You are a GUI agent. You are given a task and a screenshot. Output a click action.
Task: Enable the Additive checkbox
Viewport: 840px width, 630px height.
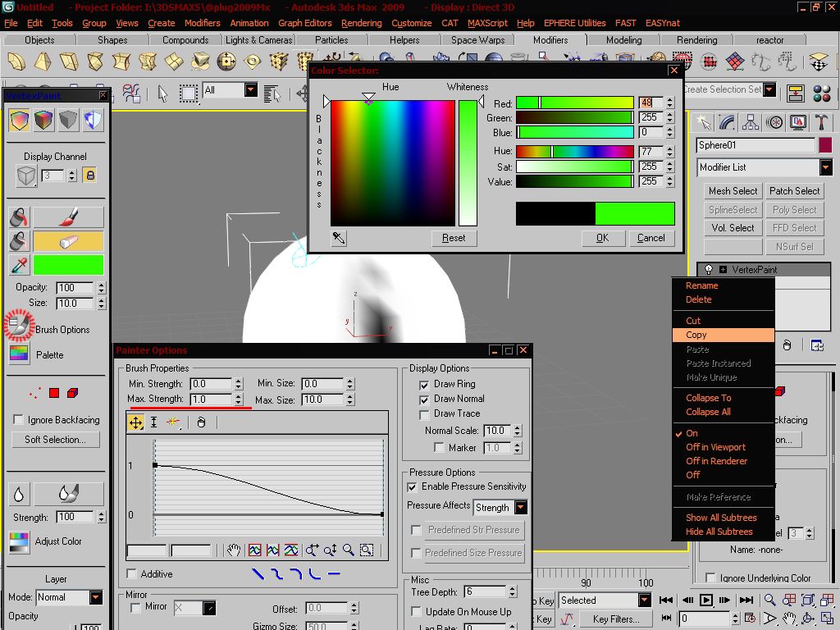131,573
